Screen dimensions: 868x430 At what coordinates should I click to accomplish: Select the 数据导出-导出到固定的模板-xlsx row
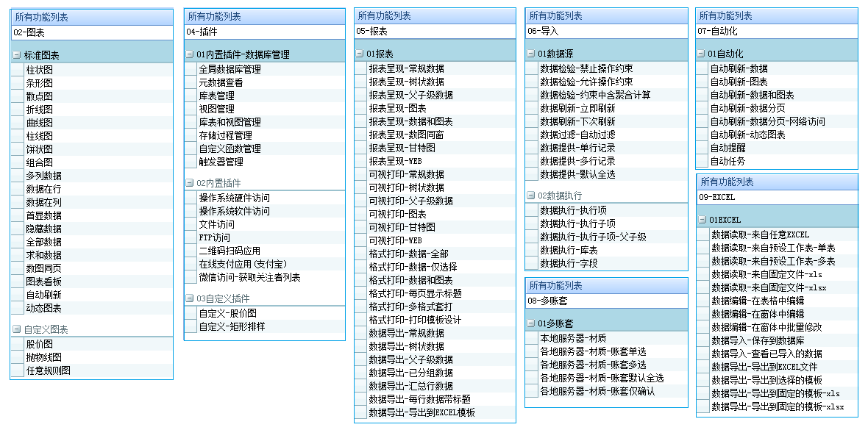pos(778,406)
